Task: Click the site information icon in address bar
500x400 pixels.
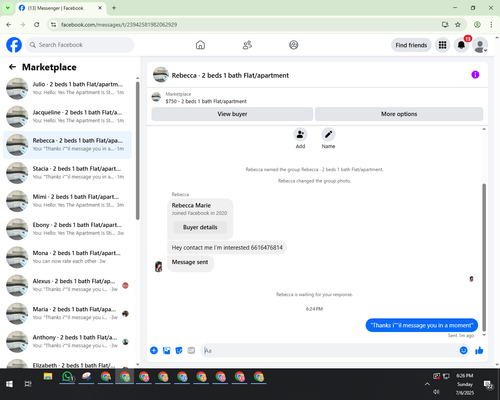Action: pos(53,24)
